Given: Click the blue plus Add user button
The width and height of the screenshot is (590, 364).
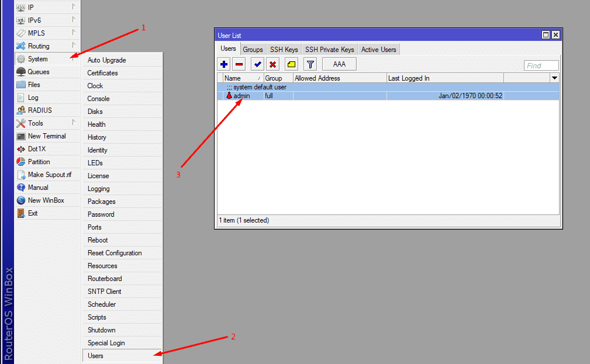Looking at the screenshot, I should [x=224, y=64].
